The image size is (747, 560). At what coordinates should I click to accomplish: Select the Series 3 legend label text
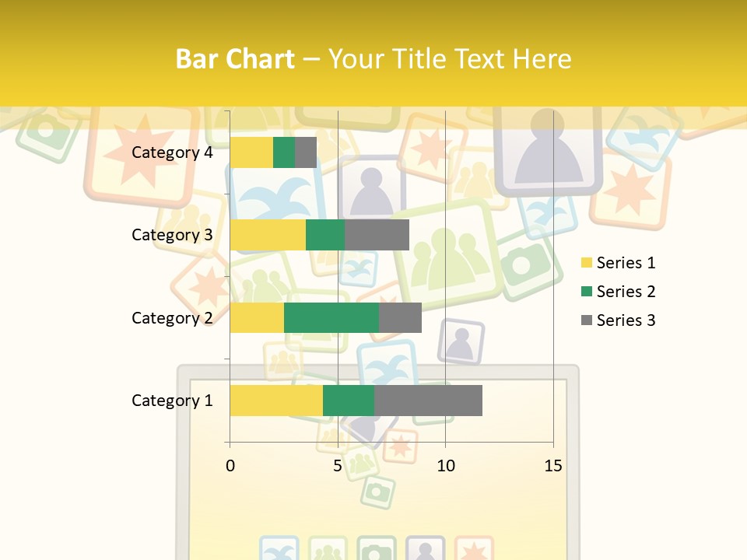click(626, 320)
